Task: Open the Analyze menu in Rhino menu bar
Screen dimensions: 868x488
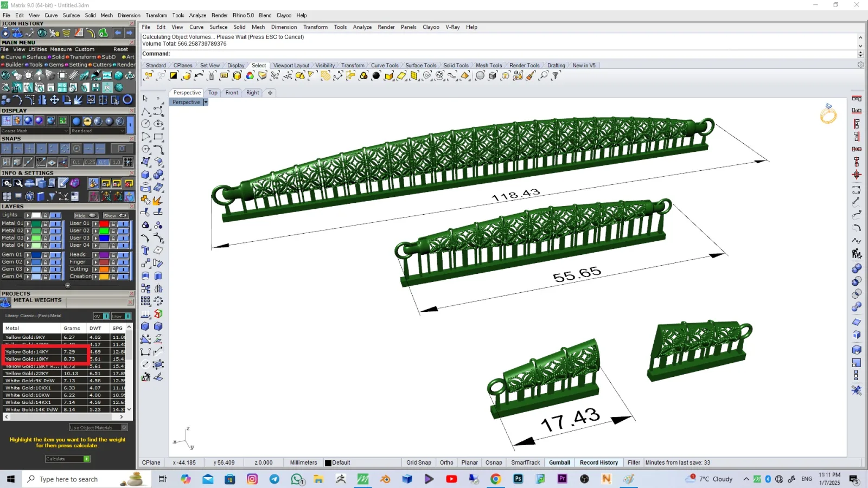Action: [x=362, y=27]
